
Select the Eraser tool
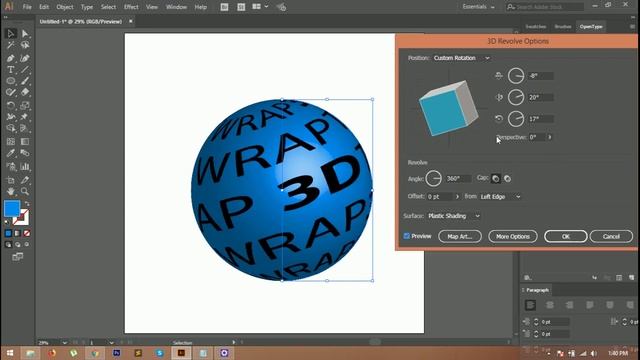[25, 92]
